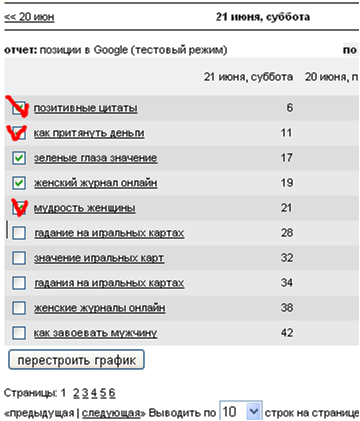The image size is (360, 421).
Task: Uncheck the как притянуть деньги checkbox
Action: (x=19, y=133)
